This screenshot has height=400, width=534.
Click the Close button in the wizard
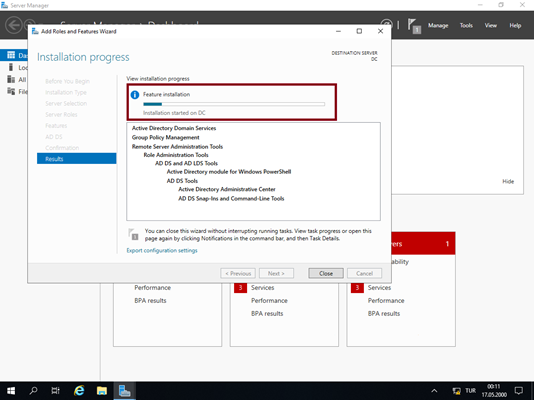[326, 273]
